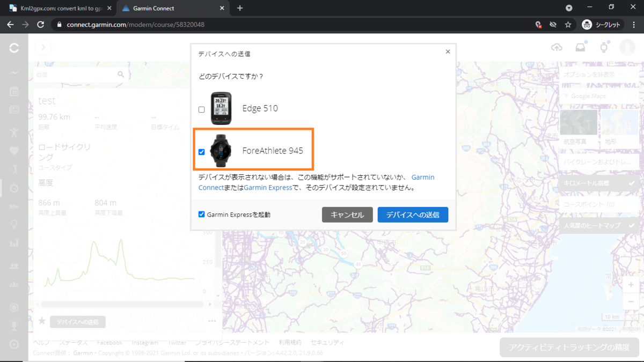Click the elevation chart horizontal scrollbar
Viewport: 644px width, 362px height.
(122, 304)
